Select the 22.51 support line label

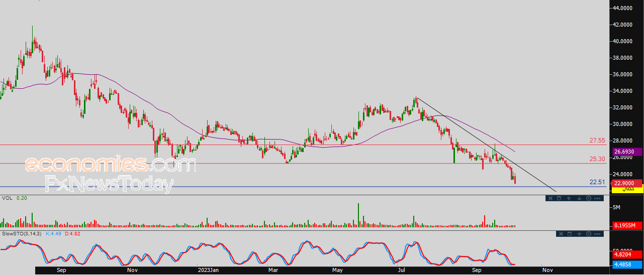[597, 182]
